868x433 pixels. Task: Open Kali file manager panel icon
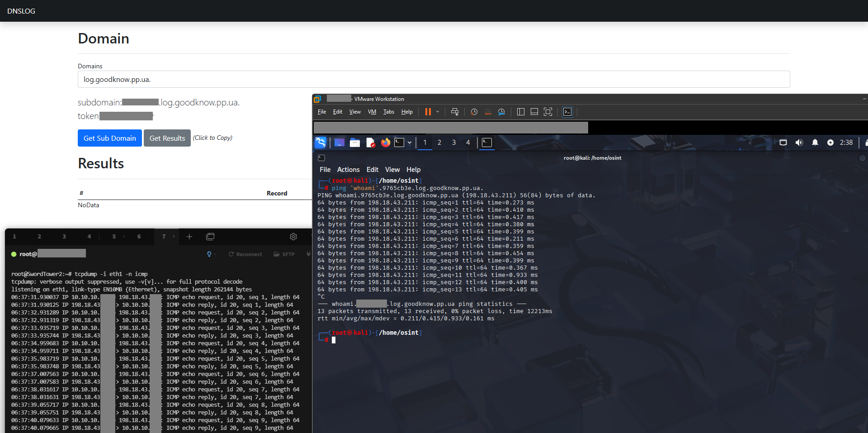(355, 143)
